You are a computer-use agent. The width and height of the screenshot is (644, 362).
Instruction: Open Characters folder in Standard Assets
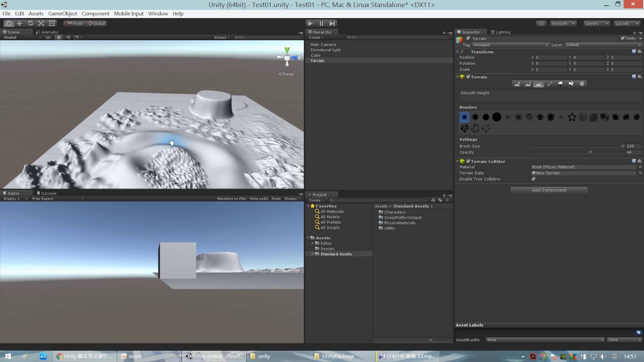click(394, 212)
